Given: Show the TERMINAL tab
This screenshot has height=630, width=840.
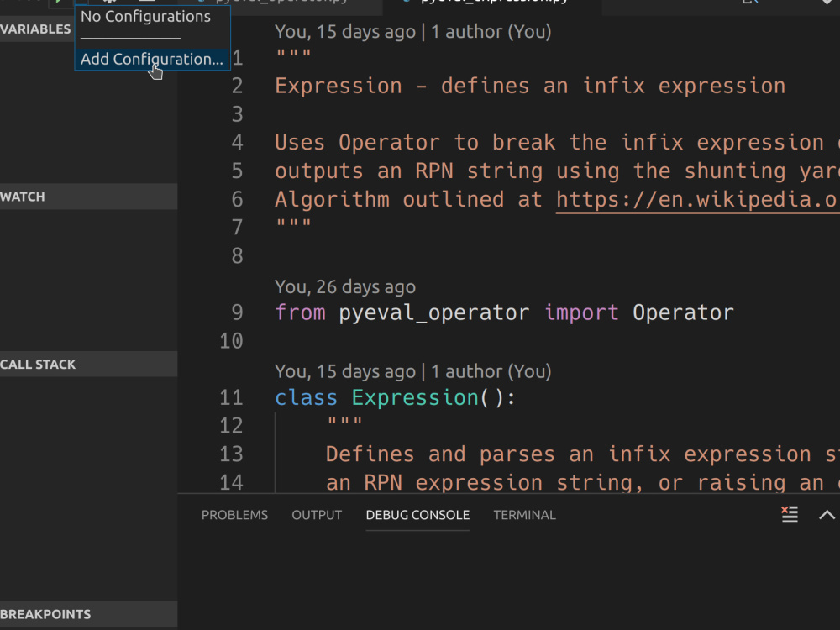Looking at the screenshot, I should click(x=524, y=515).
